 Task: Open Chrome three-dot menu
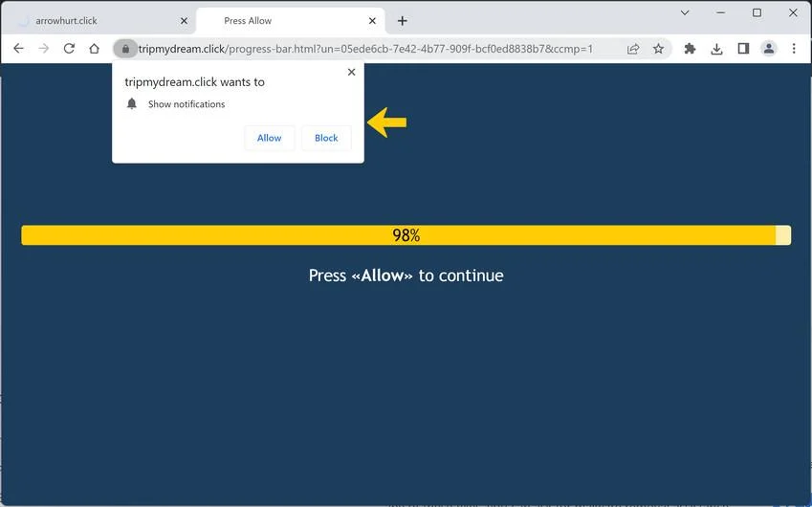(794, 49)
